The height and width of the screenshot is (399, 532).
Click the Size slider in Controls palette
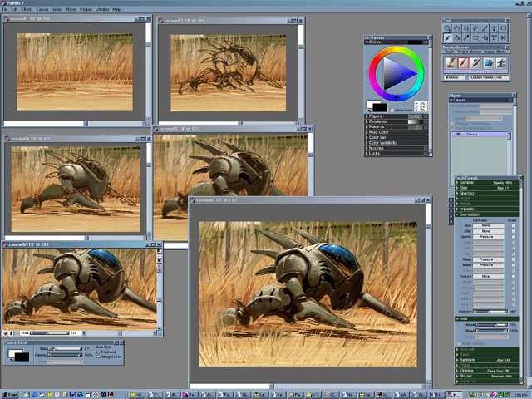(65, 349)
